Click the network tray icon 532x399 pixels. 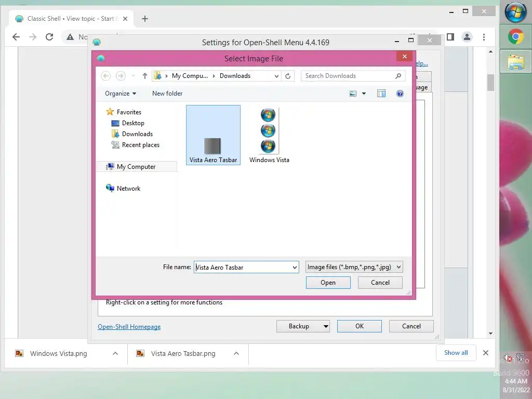pos(521,357)
